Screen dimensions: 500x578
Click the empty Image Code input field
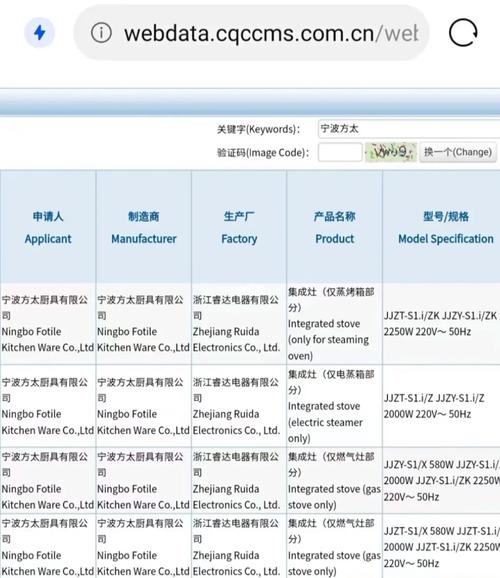(340, 152)
